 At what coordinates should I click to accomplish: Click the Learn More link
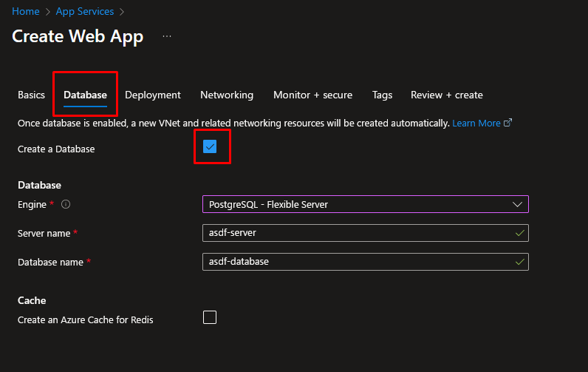(x=476, y=124)
